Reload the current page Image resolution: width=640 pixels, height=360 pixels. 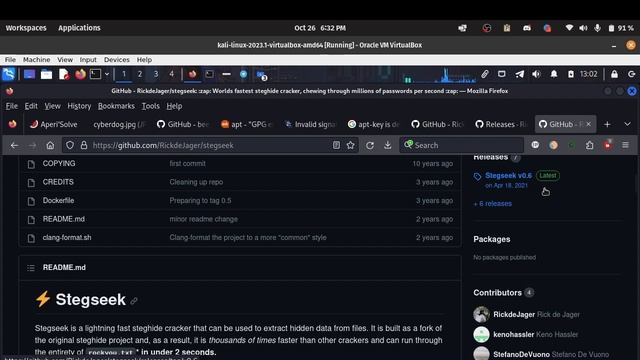[x=370, y=145]
